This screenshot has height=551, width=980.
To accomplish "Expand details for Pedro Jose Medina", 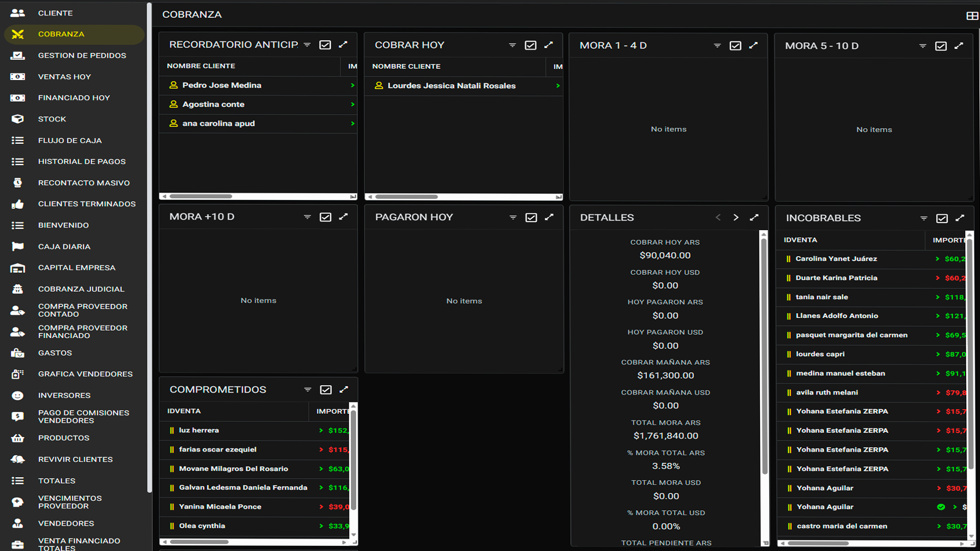I will tap(352, 86).
